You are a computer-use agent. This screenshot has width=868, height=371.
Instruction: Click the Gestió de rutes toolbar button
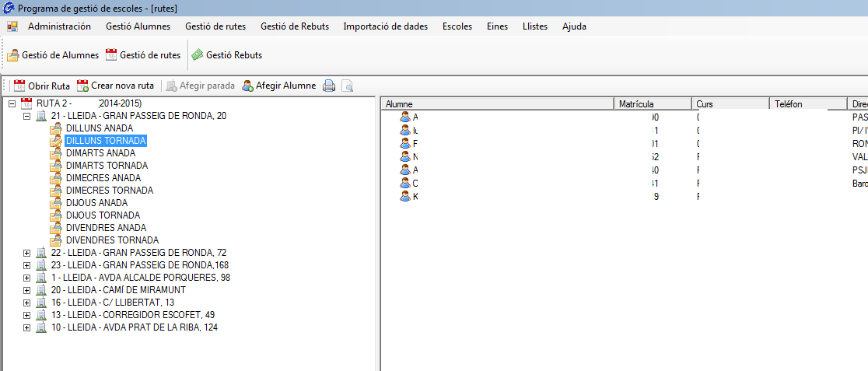click(x=143, y=55)
